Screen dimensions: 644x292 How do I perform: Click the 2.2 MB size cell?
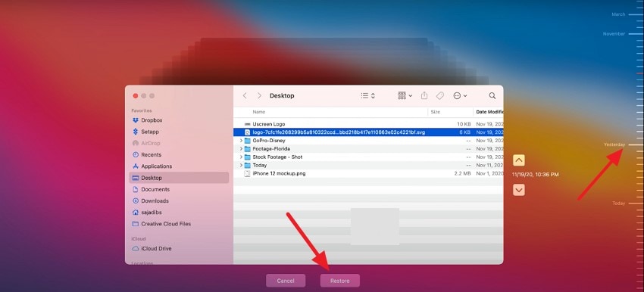(x=462, y=173)
